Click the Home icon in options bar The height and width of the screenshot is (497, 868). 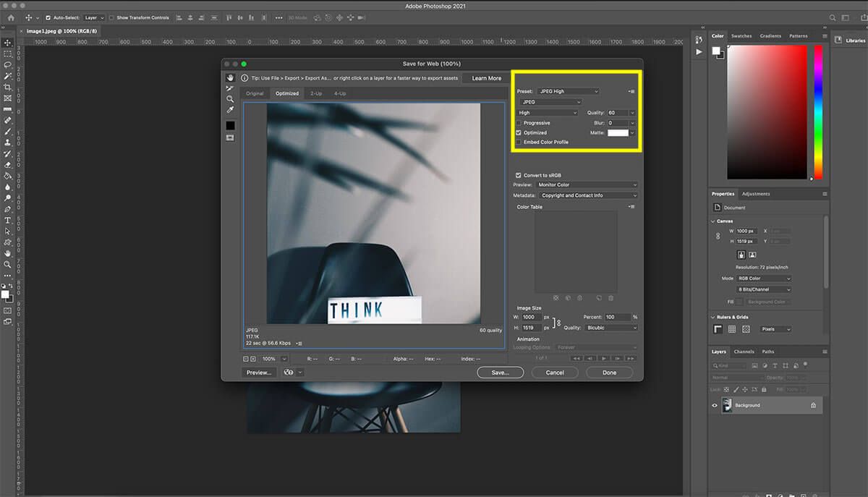tap(10, 17)
